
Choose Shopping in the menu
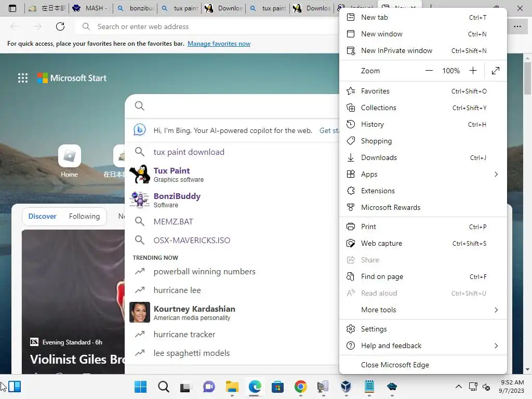[x=423, y=141]
